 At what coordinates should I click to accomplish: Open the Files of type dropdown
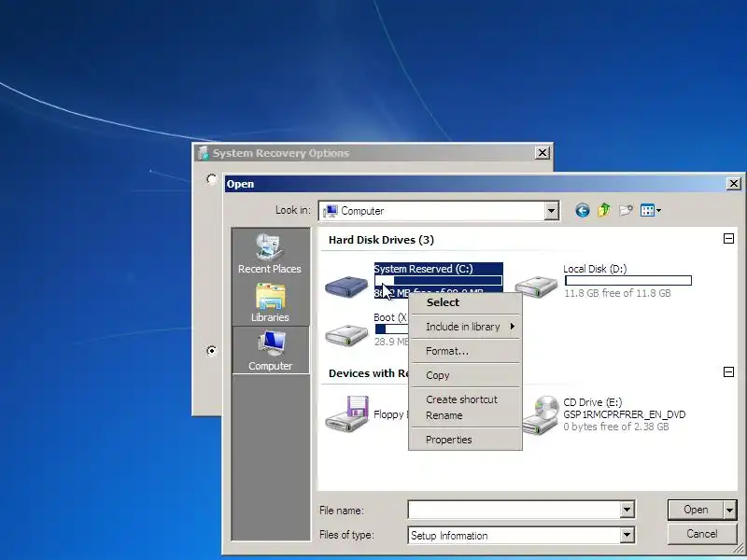[627, 535]
